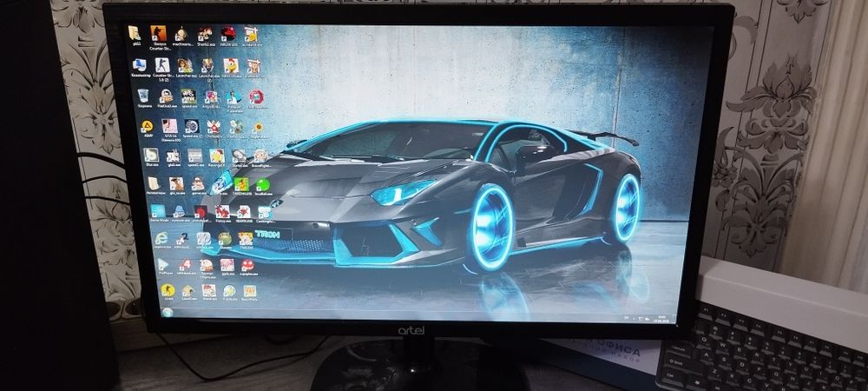Open the blue Game Mode icon
Viewport: 868px width, 391px height.
pyautogui.click(x=158, y=210)
